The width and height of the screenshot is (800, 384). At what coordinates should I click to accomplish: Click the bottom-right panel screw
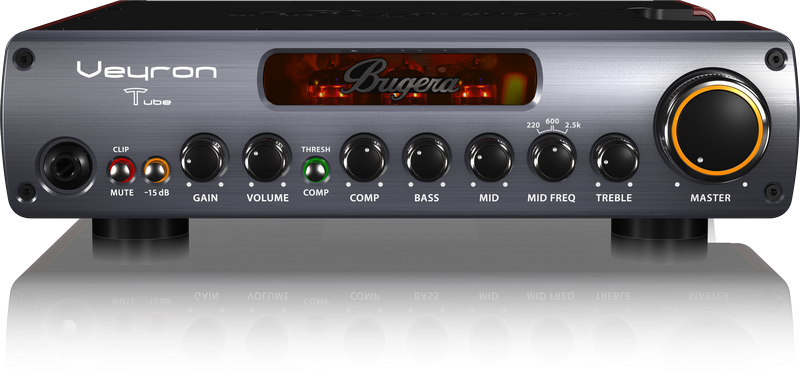774,192
